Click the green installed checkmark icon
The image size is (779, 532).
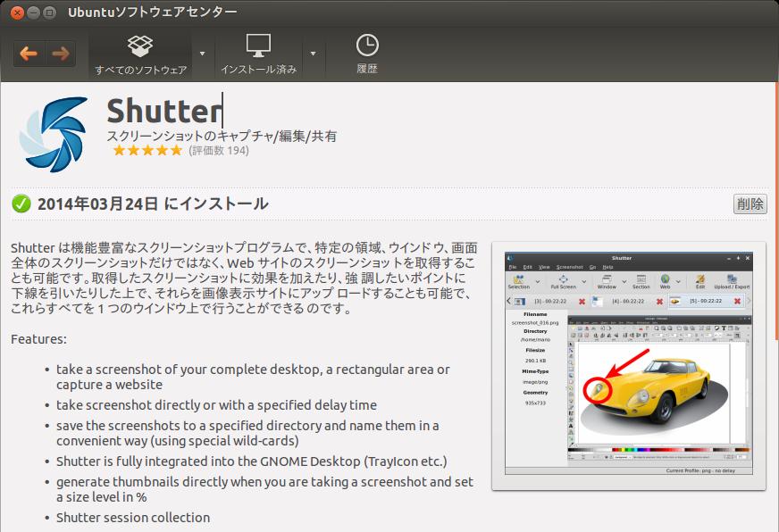pyautogui.click(x=21, y=204)
